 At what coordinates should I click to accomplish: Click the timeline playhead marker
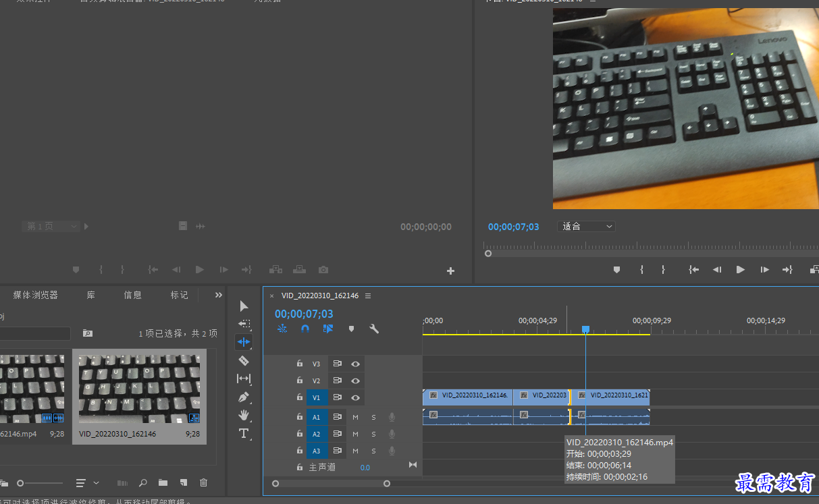pos(585,329)
